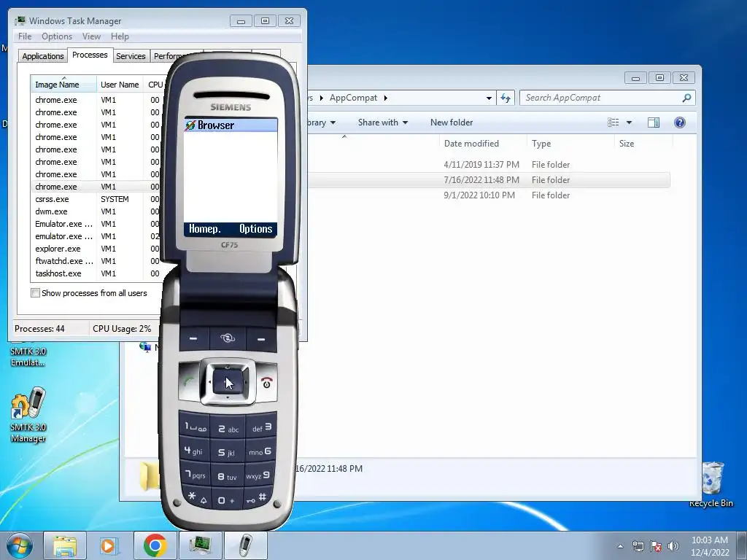Viewport: 747px width, 560px height.
Task: Show hidden tray icons arrow
Action: tap(620, 546)
